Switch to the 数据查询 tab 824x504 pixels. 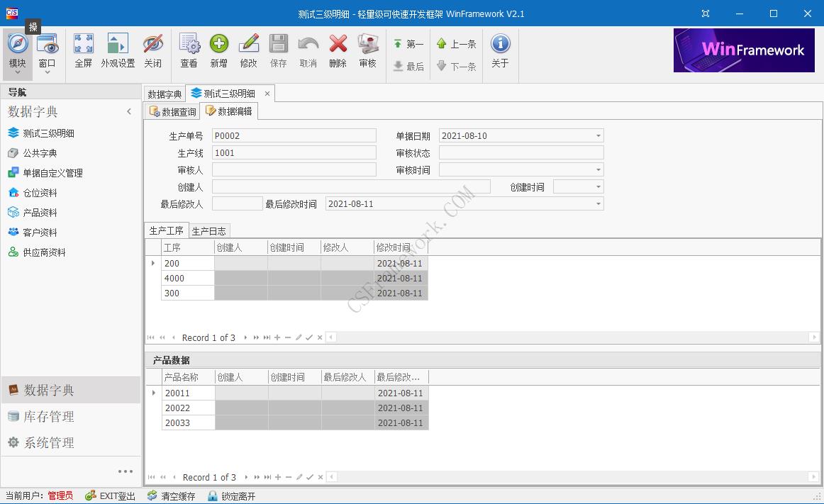point(171,111)
